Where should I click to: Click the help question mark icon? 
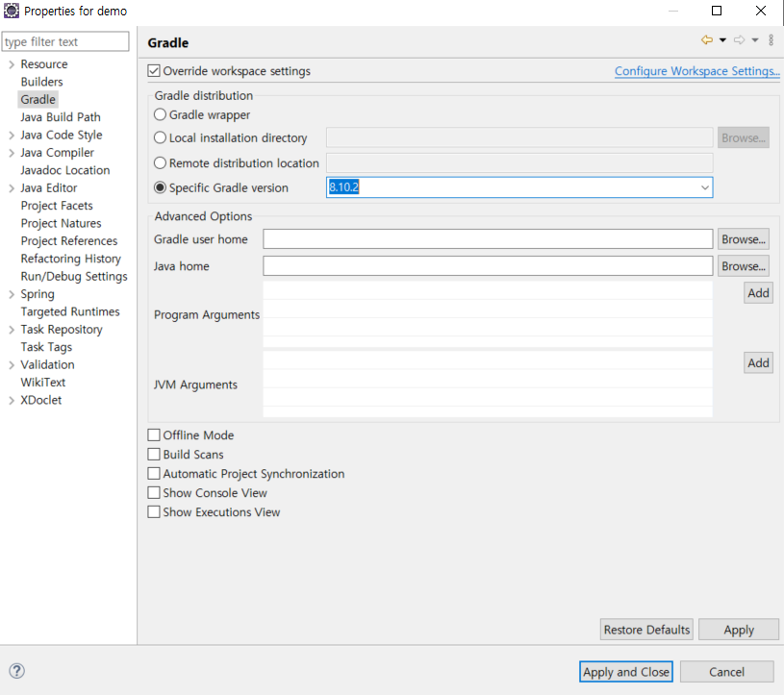tap(16, 671)
